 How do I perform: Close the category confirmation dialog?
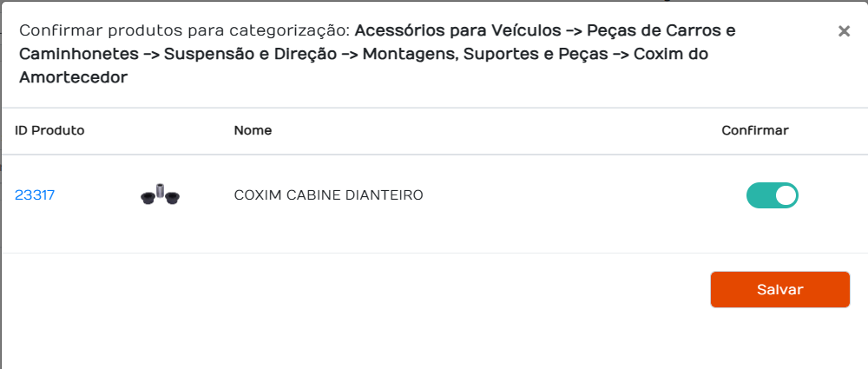(844, 31)
